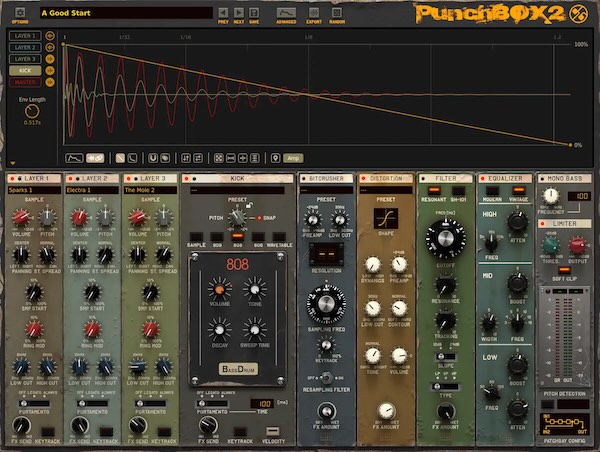This screenshot has width=600, height=452.
Task: Select the Layer 3 envelope tab
Action: (25, 59)
